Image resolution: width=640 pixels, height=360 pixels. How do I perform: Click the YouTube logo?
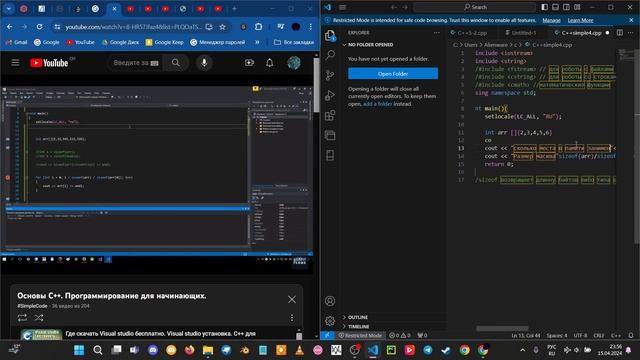[x=49, y=63]
